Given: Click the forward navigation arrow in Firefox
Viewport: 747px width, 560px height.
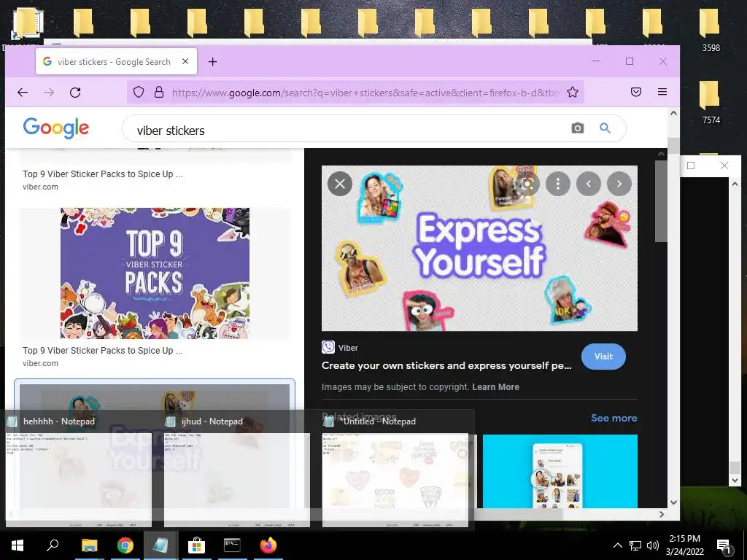Looking at the screenshot, I should point(49,93).
